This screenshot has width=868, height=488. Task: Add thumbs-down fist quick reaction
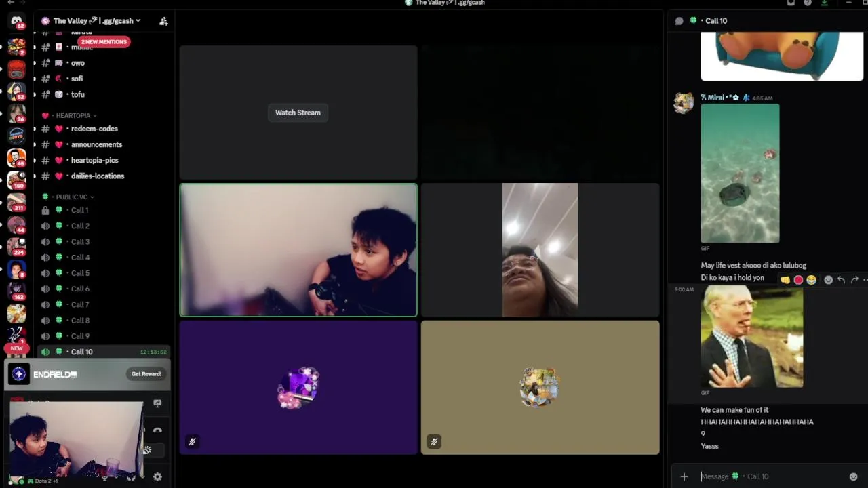(785, 280)
